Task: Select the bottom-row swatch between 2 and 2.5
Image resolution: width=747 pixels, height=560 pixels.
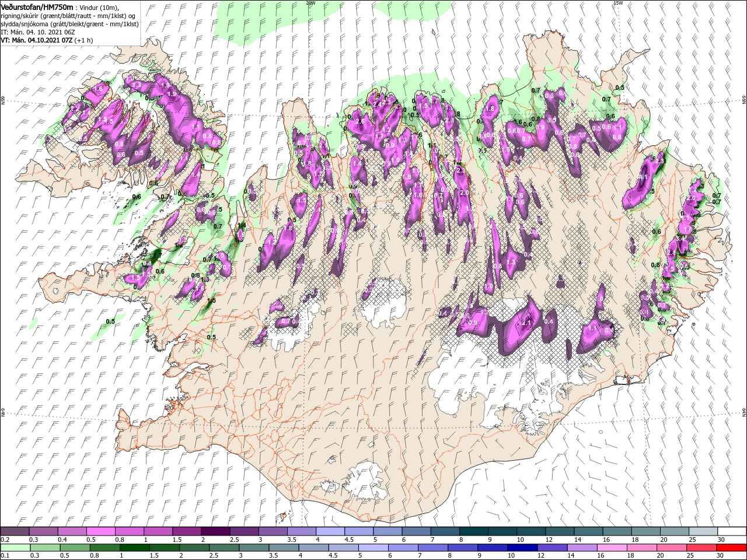Action: coord(194,548)
